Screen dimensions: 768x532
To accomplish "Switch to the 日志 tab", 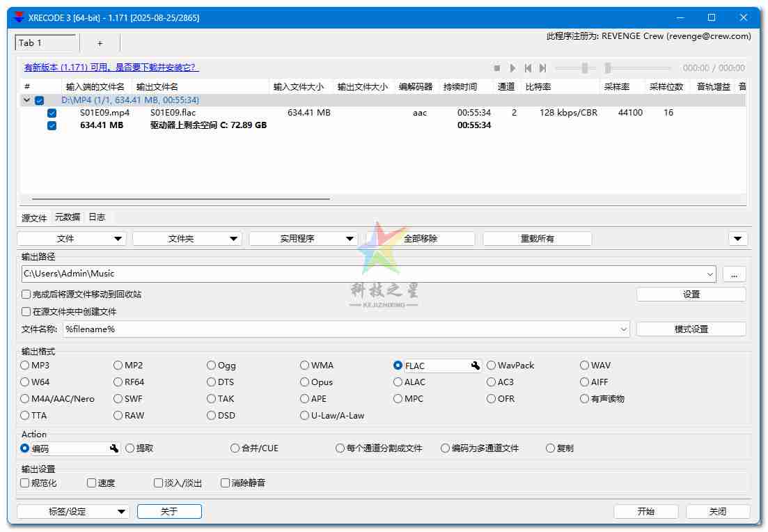I will tap(97, 217).
